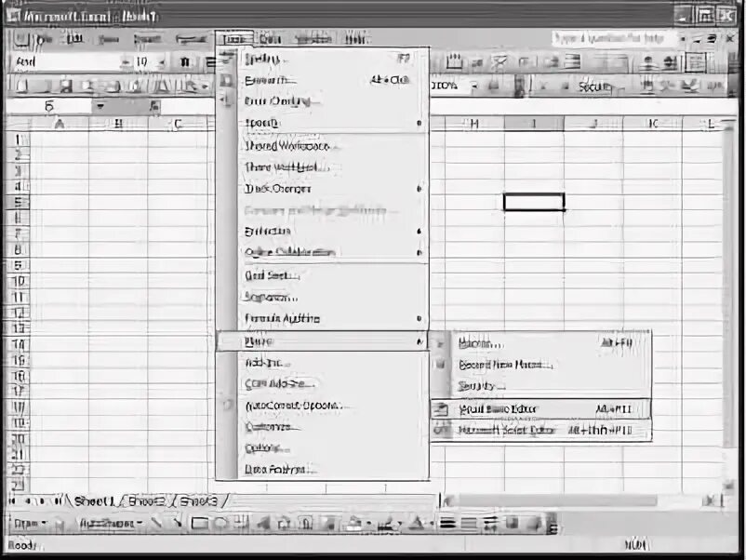Click the Shadow Style icon on the Drawing toolbar
746x560 pixels.
pyautogui.click(x=512, y=523)
